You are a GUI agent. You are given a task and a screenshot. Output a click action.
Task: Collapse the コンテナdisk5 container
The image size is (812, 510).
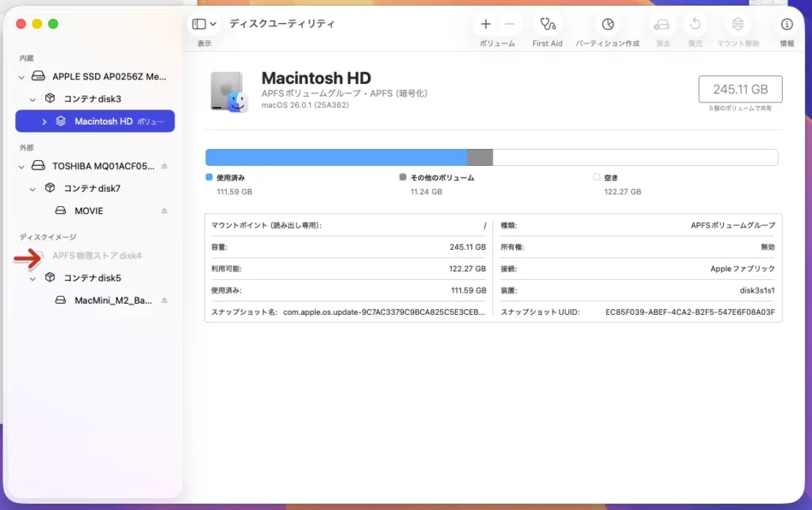tap(33, 278)
